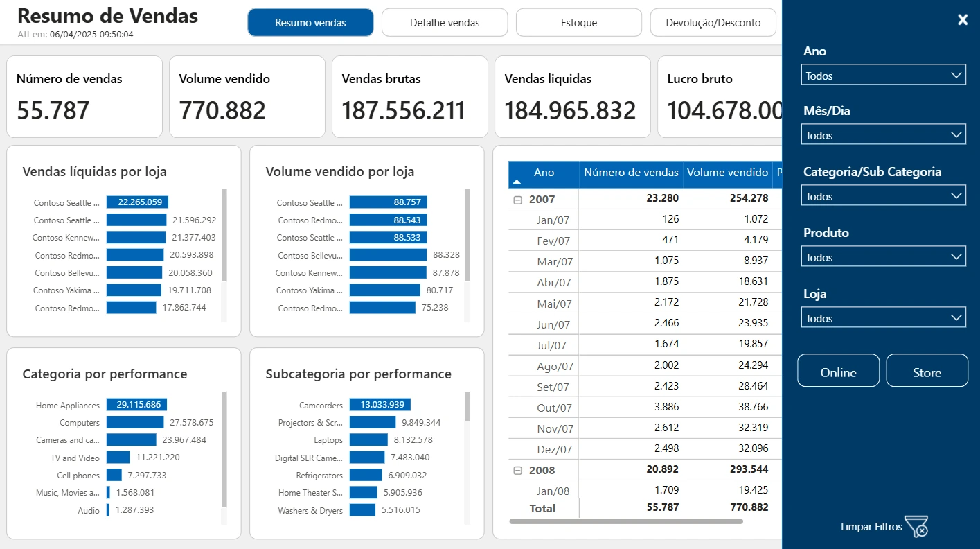Toggle the Store channel filter
Image resolution: width=980 pixels, height=549 pixels.
pyautogui.click(x=927, y=371)
